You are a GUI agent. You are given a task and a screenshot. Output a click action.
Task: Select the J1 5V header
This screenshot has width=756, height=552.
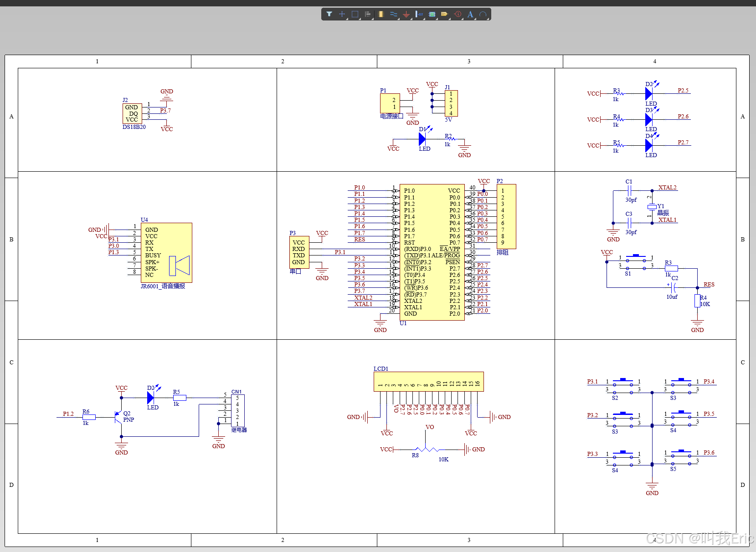tap(451, 103)
